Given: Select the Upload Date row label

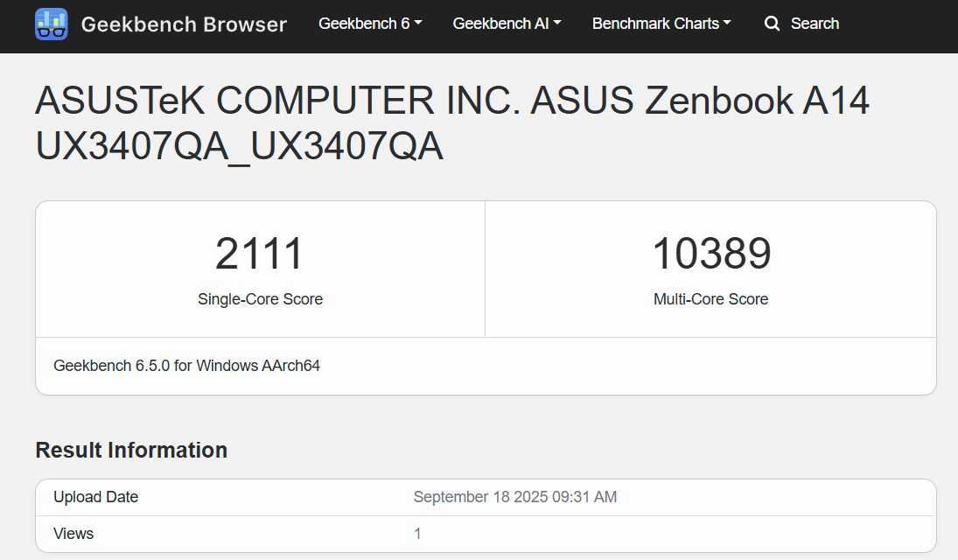Looking at the screenshot, I should (x=95, y=497).
